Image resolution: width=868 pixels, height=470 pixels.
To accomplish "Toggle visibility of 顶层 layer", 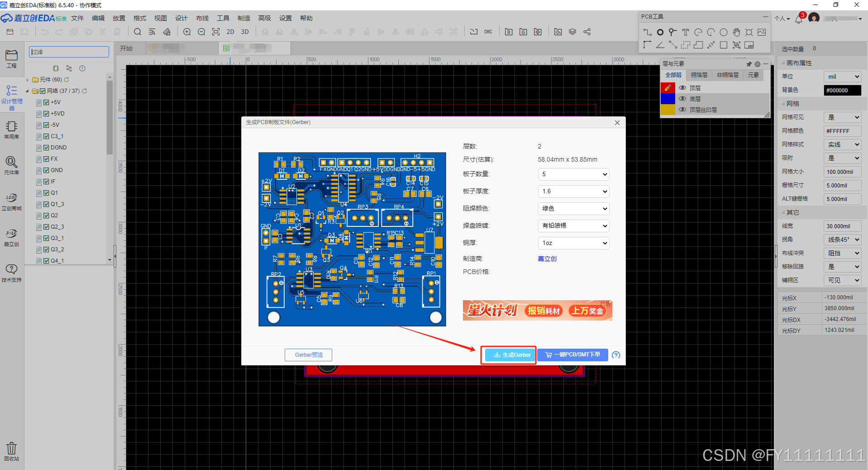I will 682,88.
